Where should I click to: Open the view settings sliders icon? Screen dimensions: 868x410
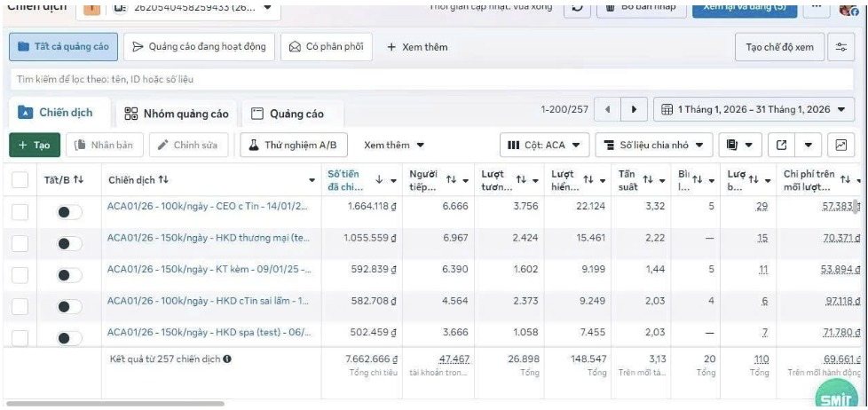coord(840,47)
